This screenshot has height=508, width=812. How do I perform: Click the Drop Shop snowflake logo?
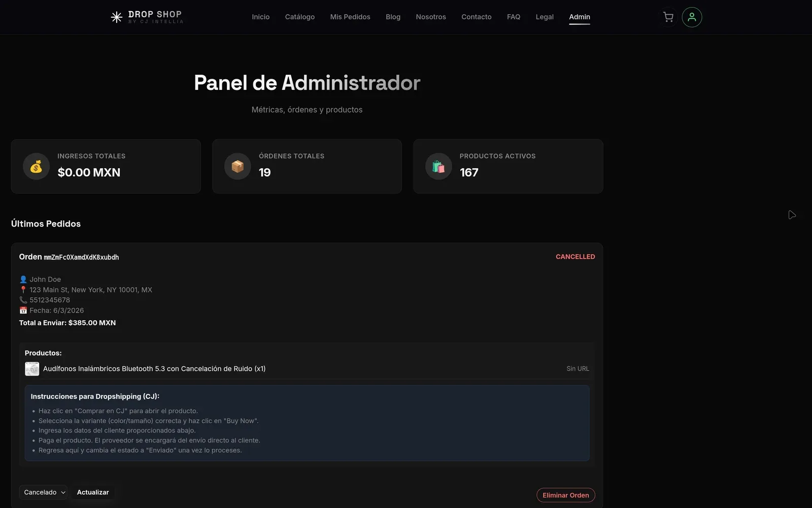[x=117, y=17]
